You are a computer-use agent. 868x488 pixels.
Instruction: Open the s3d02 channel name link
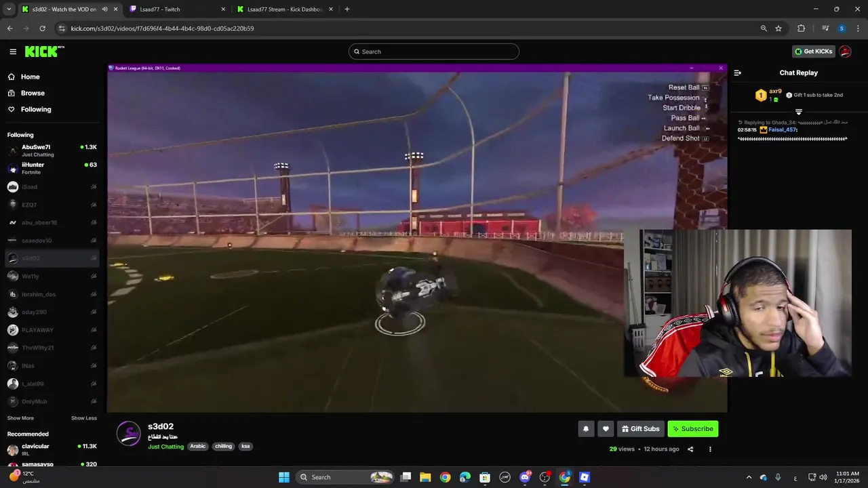pos(161,426)
